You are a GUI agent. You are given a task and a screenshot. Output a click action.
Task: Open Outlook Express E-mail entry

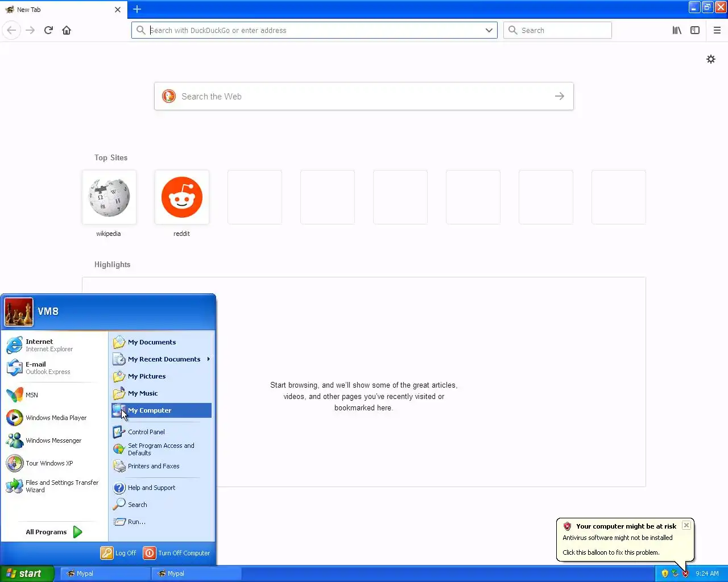click(x=55, y=368)
